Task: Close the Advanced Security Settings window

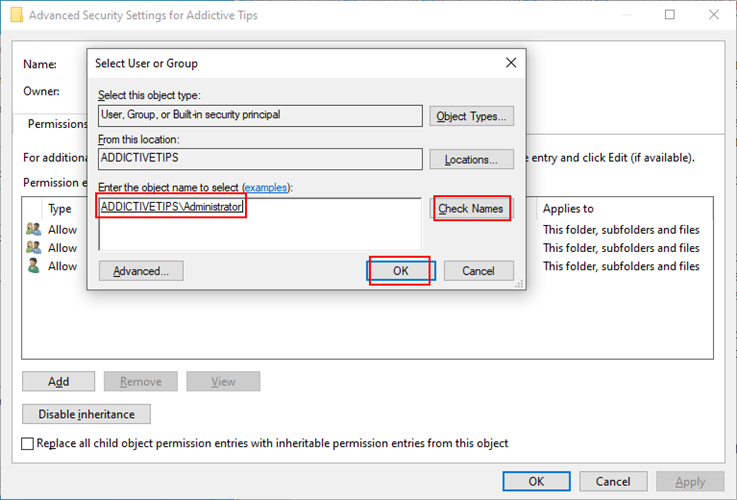Action: [x=713, y=15]
